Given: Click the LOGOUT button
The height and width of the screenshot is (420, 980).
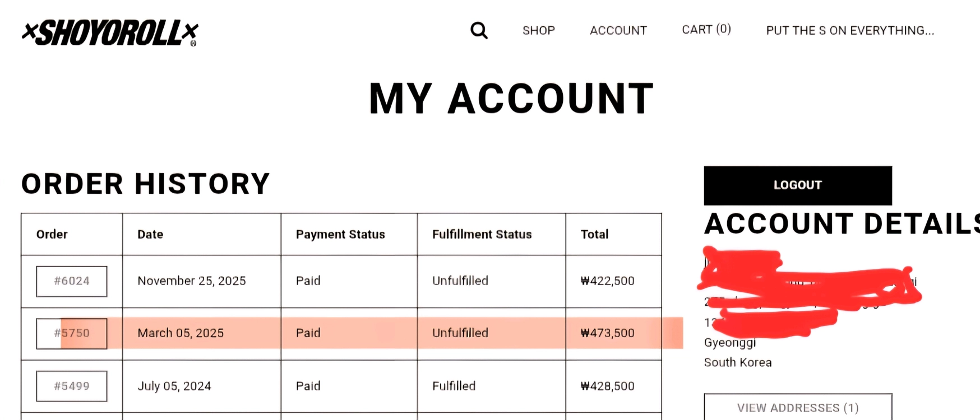Looking at the screenshot, I should [x=798, y=185].
